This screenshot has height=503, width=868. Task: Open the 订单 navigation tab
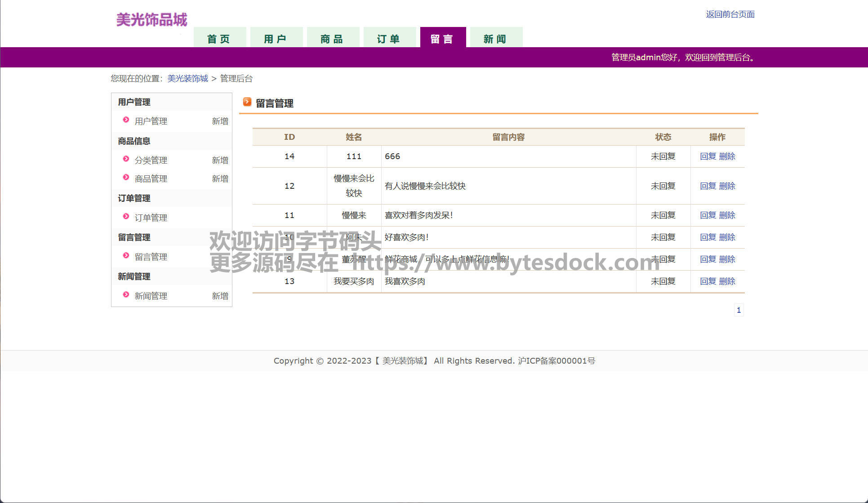click(x=389, y=39)
